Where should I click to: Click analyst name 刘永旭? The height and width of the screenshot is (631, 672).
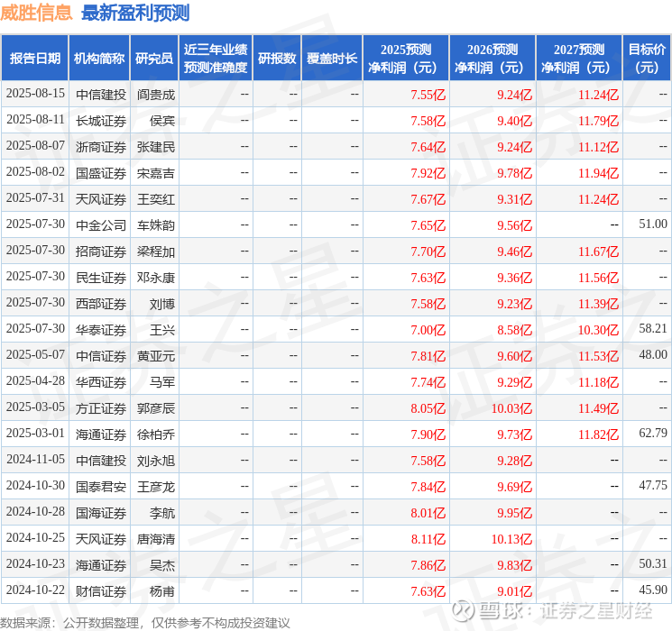pos(155,461)
